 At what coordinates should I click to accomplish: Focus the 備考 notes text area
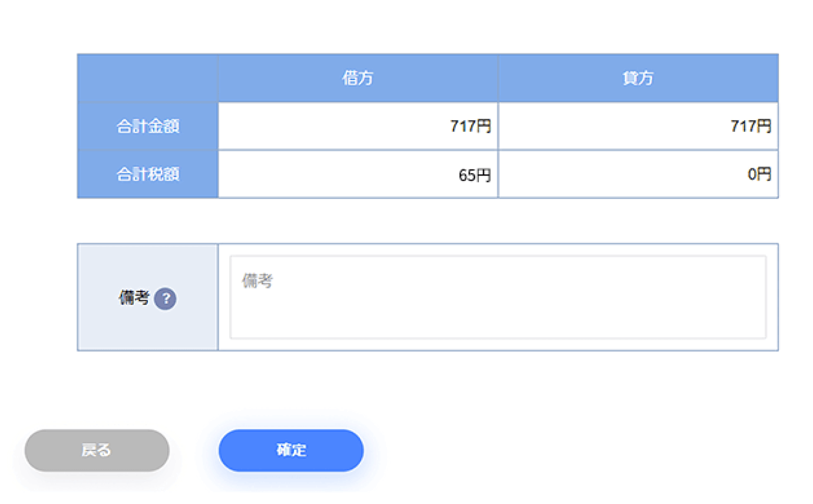[x=498, y=297]
